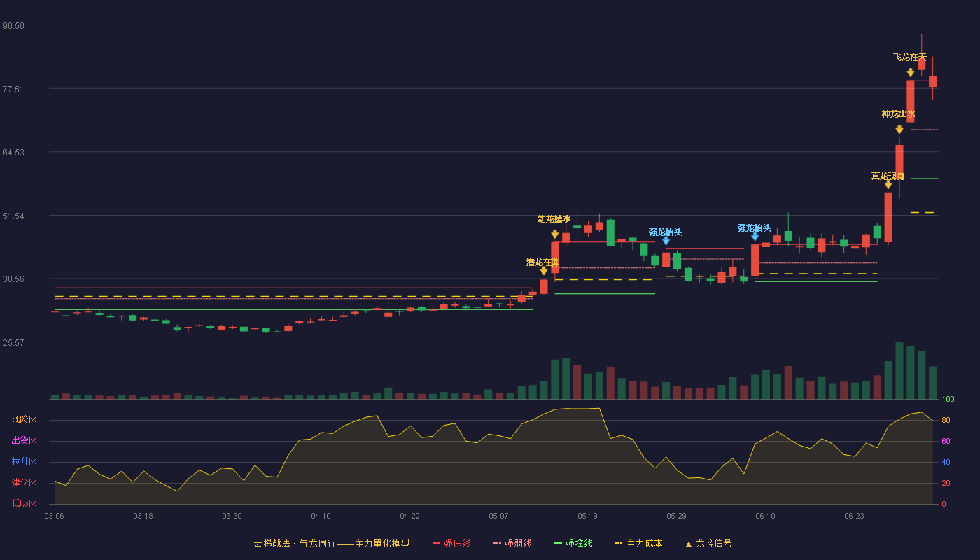Click the red 0 indicator scale value
This screenshot has height=560, width=980.
tap(944, 504)
